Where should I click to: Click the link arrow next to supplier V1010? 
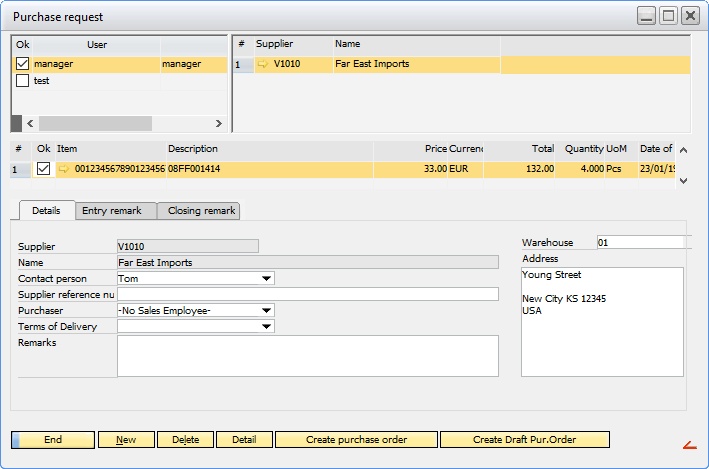[263, 64]
